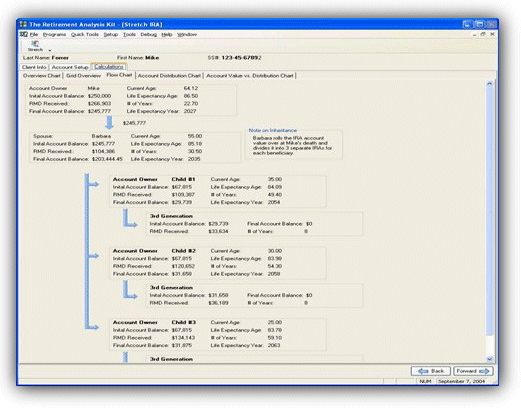521x408 pixels.
Task: Click the NUM status bar indicator
Action: click(x=425, y=381)
